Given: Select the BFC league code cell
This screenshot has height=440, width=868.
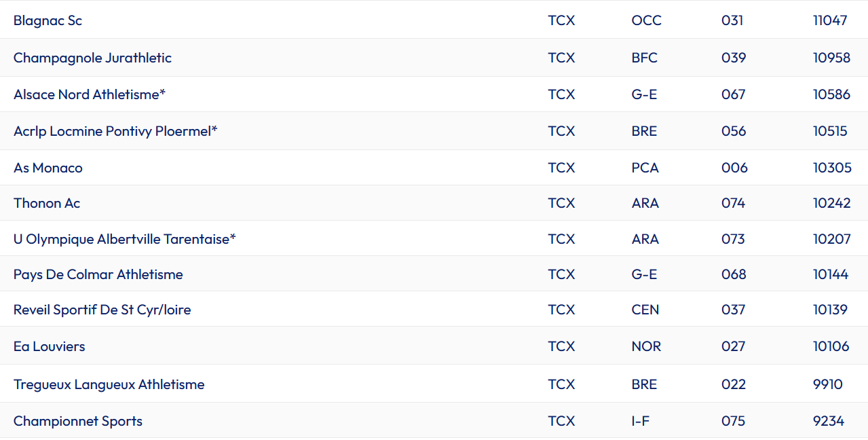Looking at the screenshot, I should (644, 58).
